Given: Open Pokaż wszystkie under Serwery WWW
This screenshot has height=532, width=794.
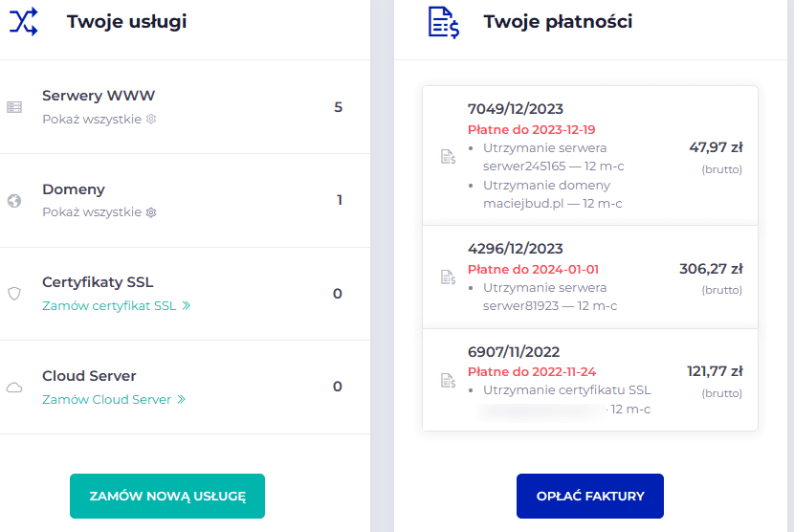Looking at the screenshot, I should pyautogui.click(x=92, y=119).
